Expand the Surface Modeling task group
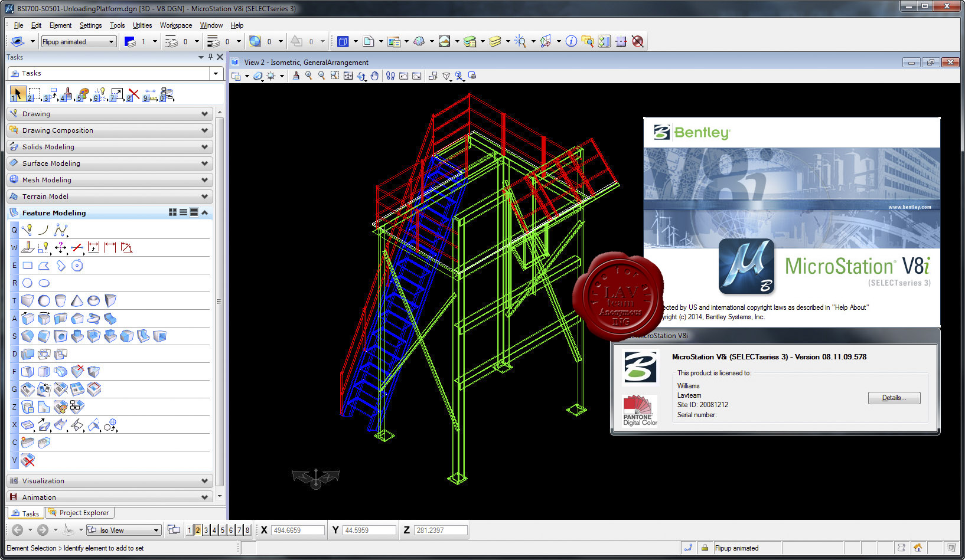The height and width of the screenshot is (560, 965). pos(110,163)
